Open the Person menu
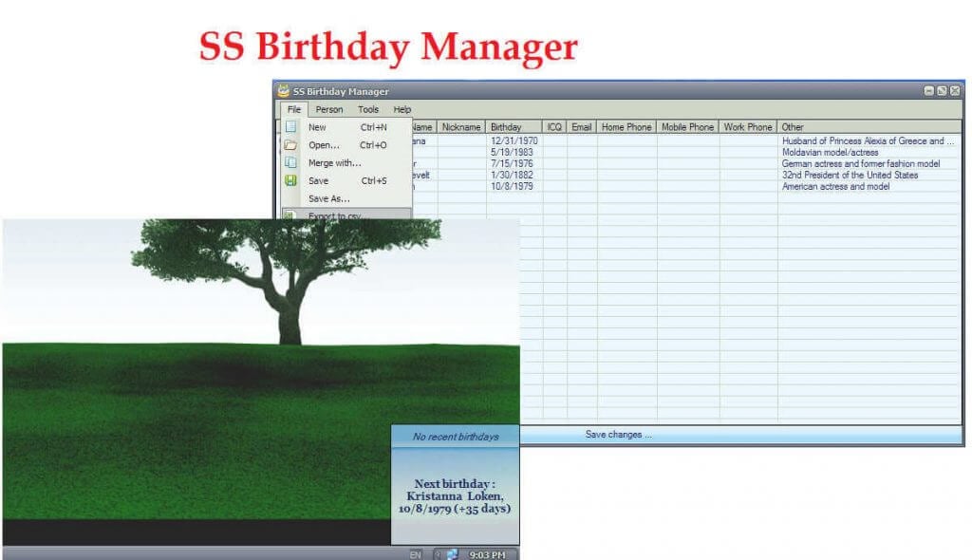The height and width of the screenshot is (560, 972). [328, 109]
